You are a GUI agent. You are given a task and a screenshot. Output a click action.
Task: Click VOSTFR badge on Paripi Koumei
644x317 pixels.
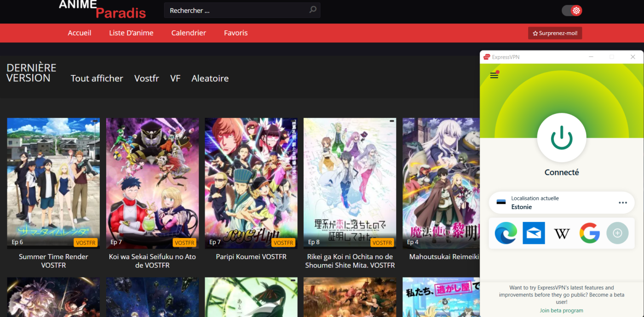click(283, 243)
